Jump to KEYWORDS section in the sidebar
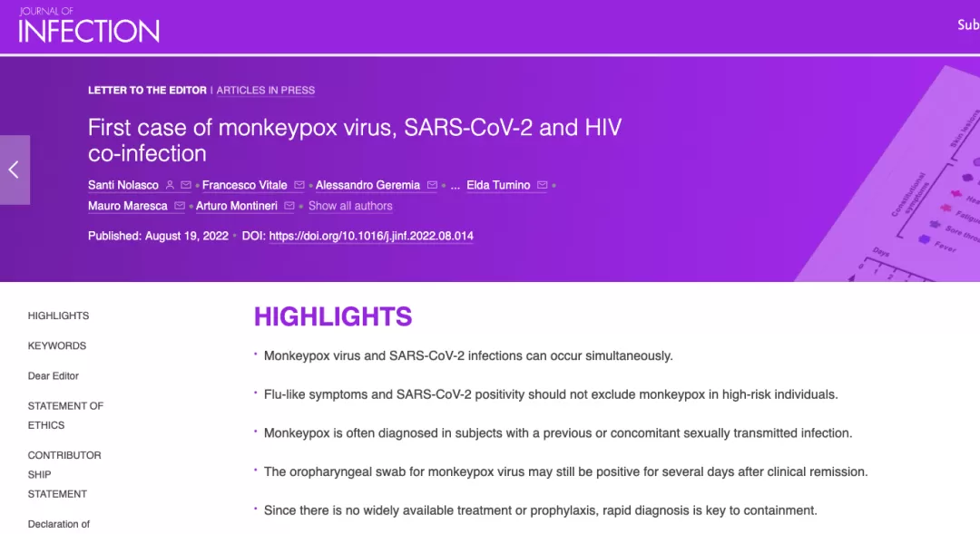 pos(57,345)
